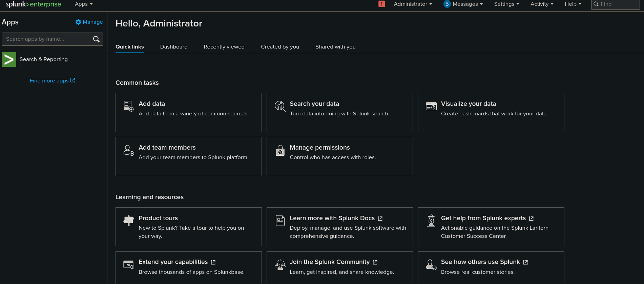Click the Manage gear icon
The image size is (644, 284).
[x=78, y=22]
